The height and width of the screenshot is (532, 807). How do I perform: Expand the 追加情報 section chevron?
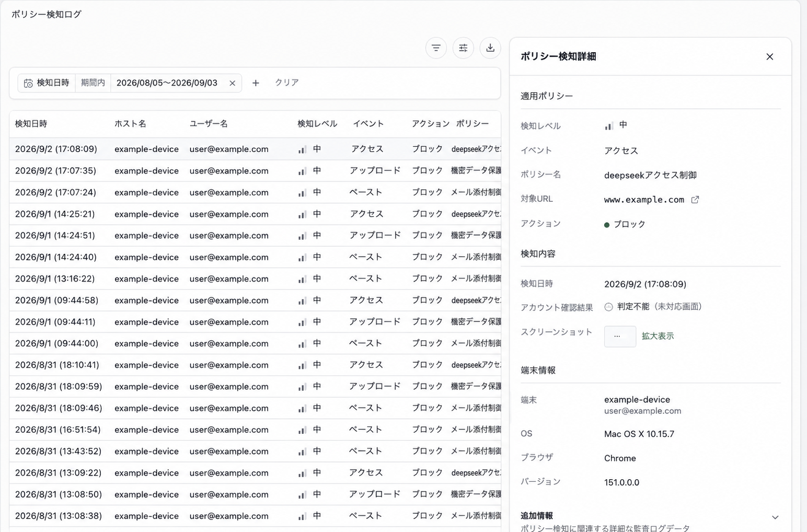click(x=775, y=517)
